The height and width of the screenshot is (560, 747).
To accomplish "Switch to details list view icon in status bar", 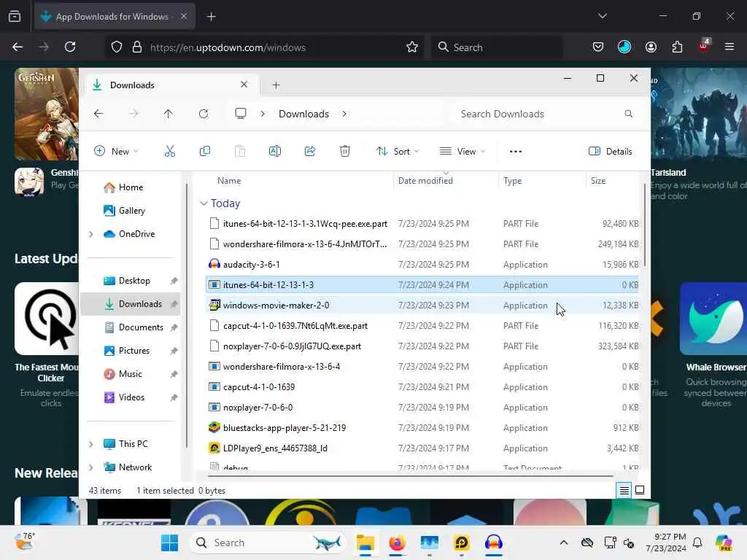I will coord(624,490).
